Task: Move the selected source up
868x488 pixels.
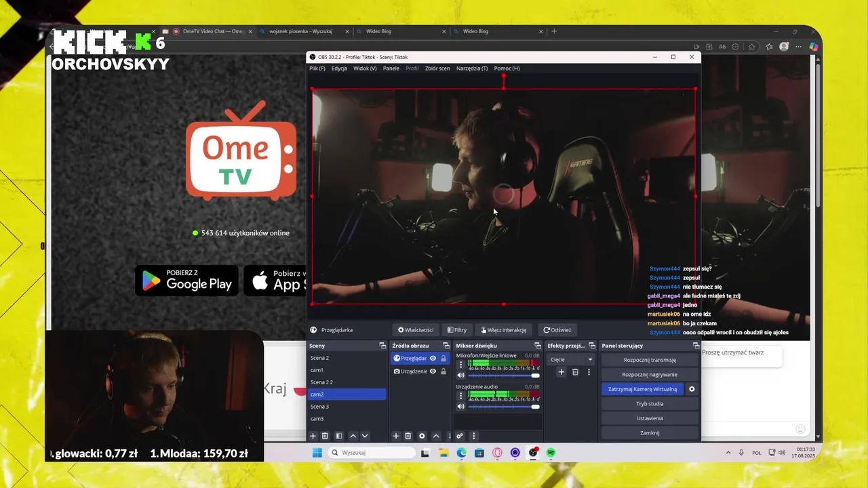Action: (436, 436)
